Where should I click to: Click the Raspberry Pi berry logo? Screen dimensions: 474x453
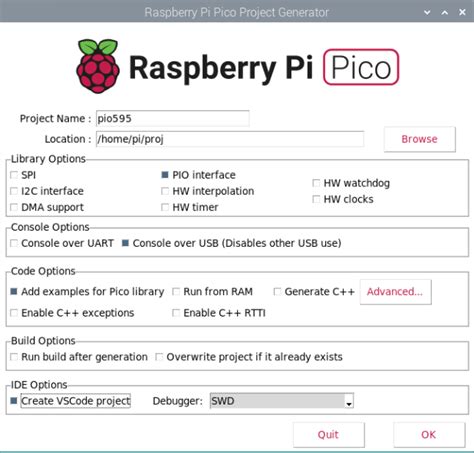tap(98, 66)
